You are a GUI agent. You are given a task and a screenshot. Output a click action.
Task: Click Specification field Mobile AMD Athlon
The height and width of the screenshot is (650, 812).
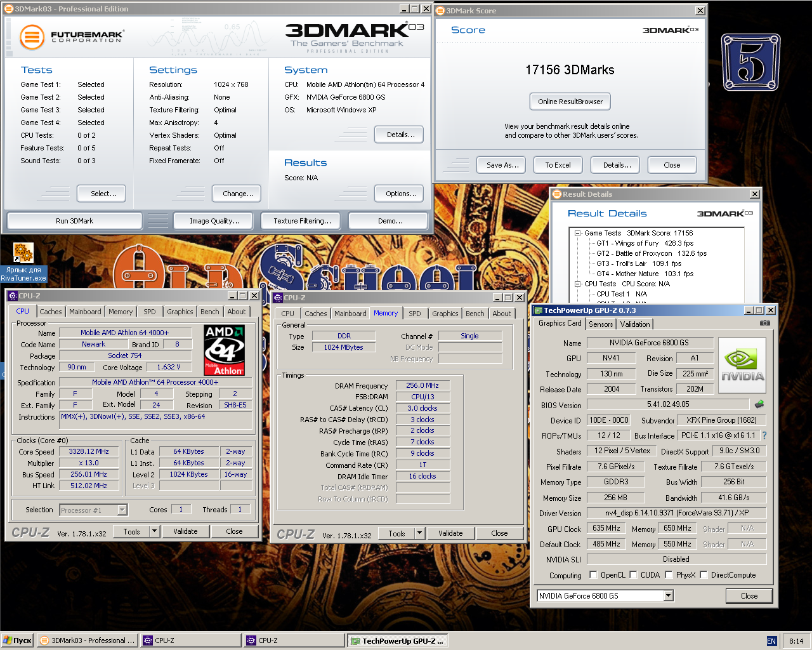click(155, 382)
